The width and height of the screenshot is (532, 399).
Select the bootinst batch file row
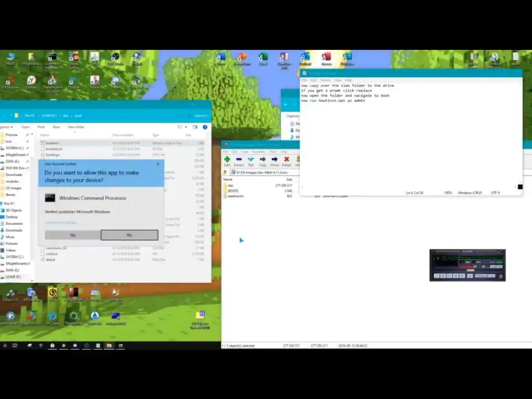123,143
